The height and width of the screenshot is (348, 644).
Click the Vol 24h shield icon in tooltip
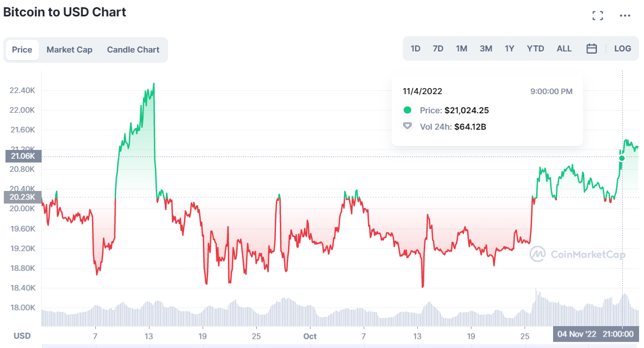407,126
